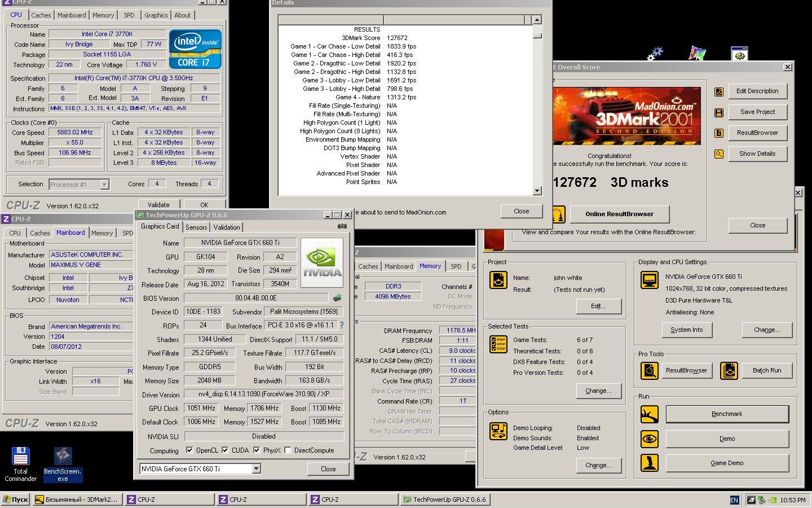Image resolution: width=812 pixels, height=508 pixels.
Task: Click the EN language indicator in tray
Action: [734, 500]
